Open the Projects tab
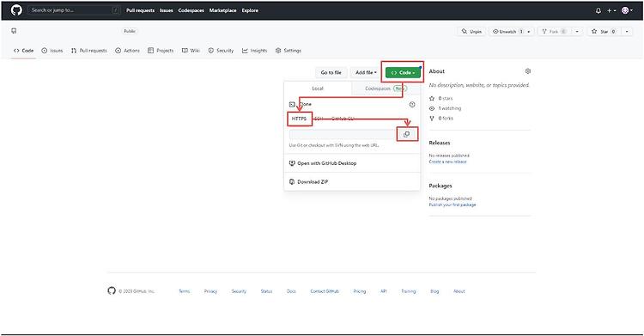The height and width of the screenshot is (336, 644). [x=161, y=51]
